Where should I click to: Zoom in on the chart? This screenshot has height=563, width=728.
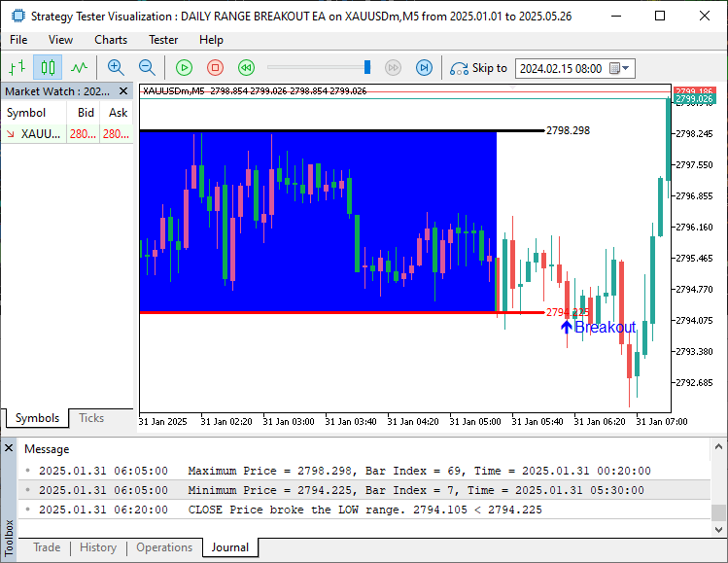pos(116,67)
